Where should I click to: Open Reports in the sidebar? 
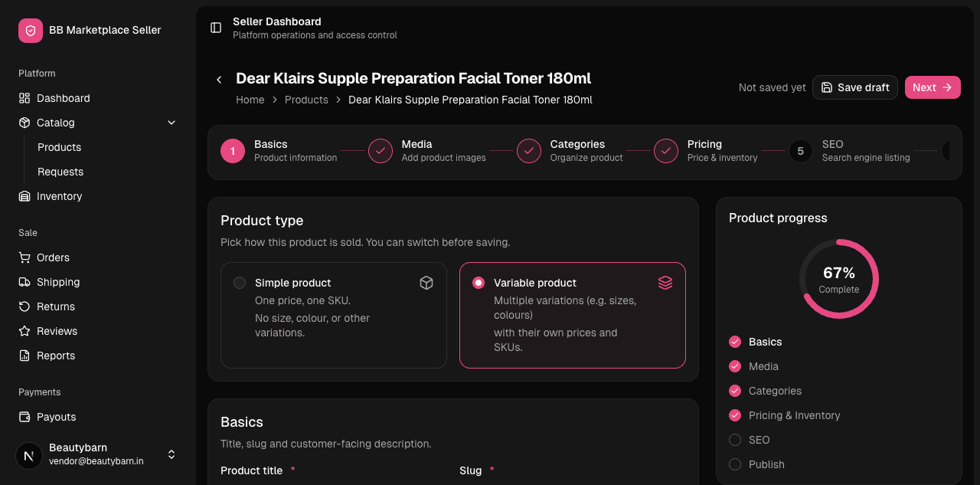pyautogui.click(x=98, y=356)
